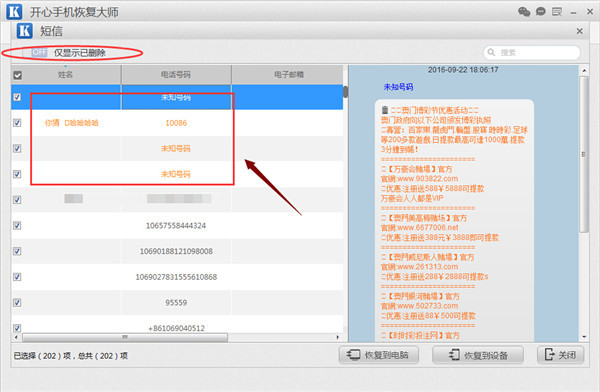600x392 pixels.
Task: Uncheck the select-all checkbox in header
Action: pyautogui.click(x=18, y=75)
